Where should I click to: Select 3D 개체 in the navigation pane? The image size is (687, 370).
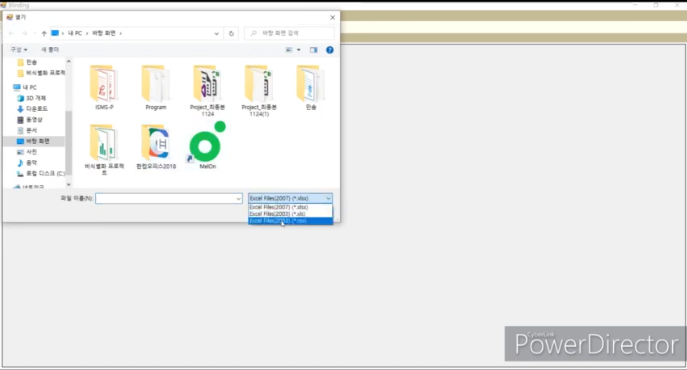point(31,98)
